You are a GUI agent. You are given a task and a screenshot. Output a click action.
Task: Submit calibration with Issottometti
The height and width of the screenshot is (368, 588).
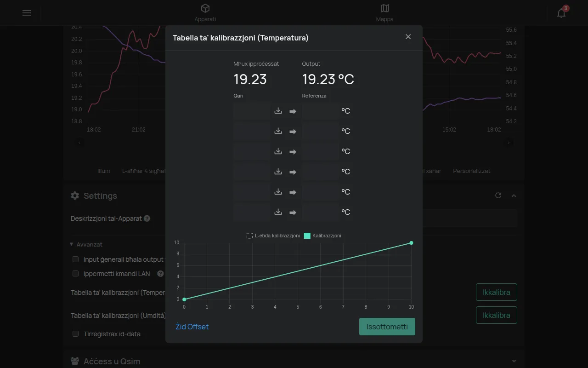point(387,327)
